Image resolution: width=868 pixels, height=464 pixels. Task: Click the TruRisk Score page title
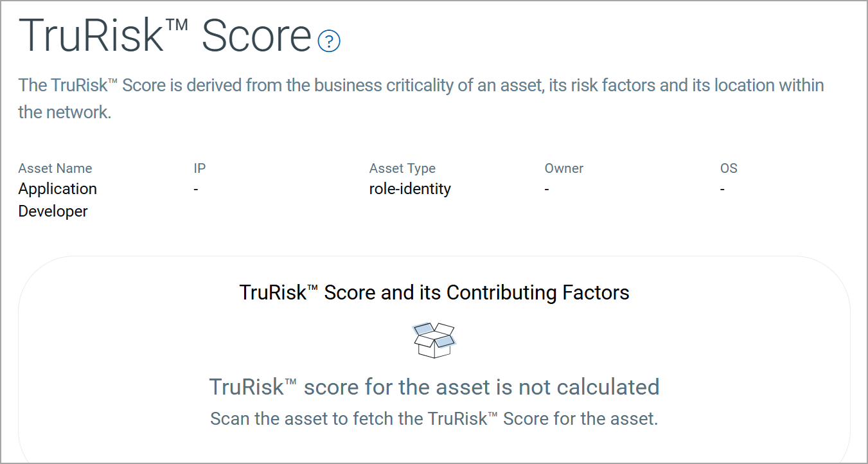point(164,36)
